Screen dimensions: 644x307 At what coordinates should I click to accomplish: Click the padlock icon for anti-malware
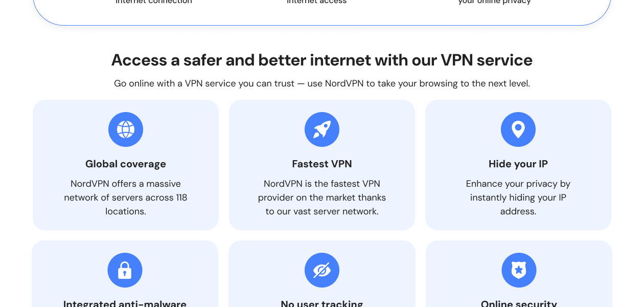[125, 270]
